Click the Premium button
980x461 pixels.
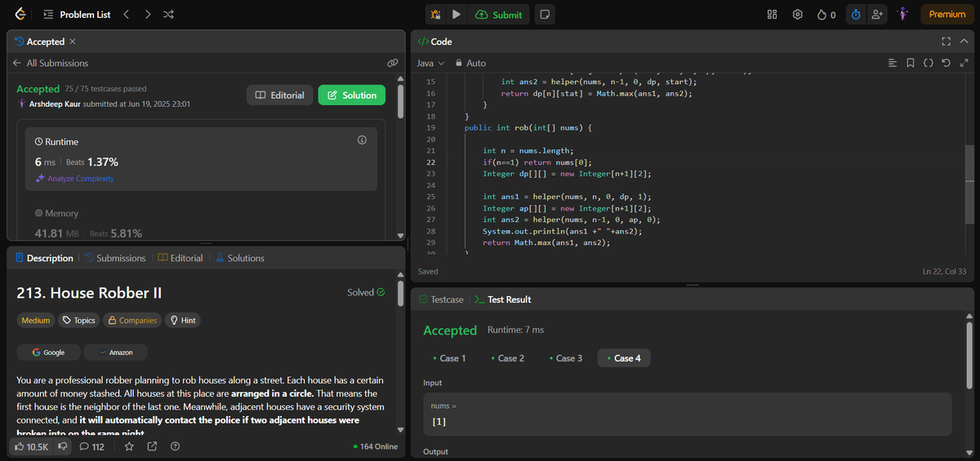(947, 15)
